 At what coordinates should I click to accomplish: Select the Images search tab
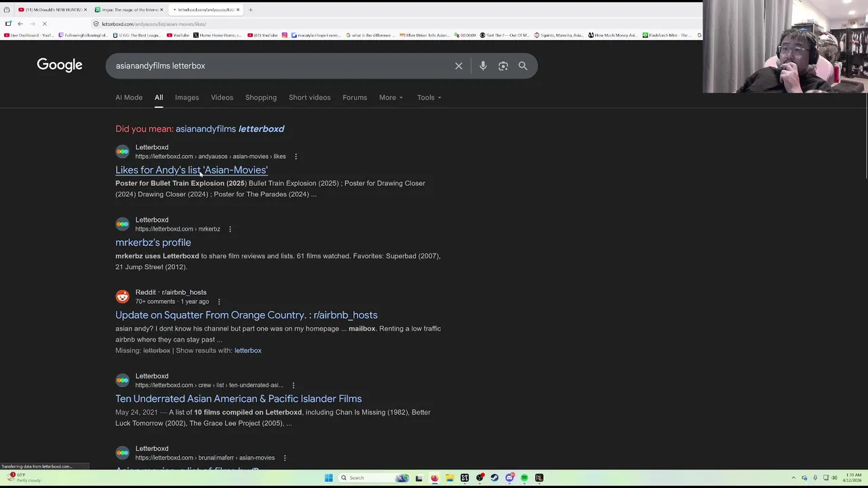point(186,98)
